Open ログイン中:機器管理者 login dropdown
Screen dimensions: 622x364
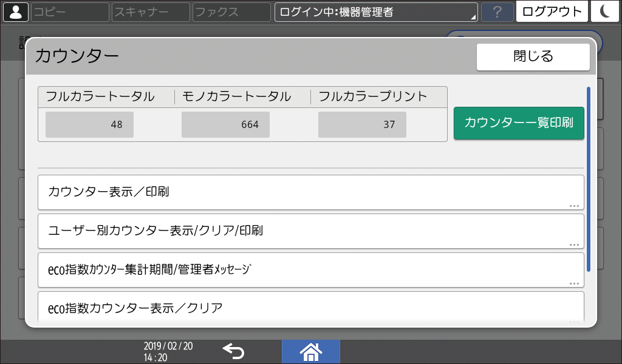click(375, 11)
